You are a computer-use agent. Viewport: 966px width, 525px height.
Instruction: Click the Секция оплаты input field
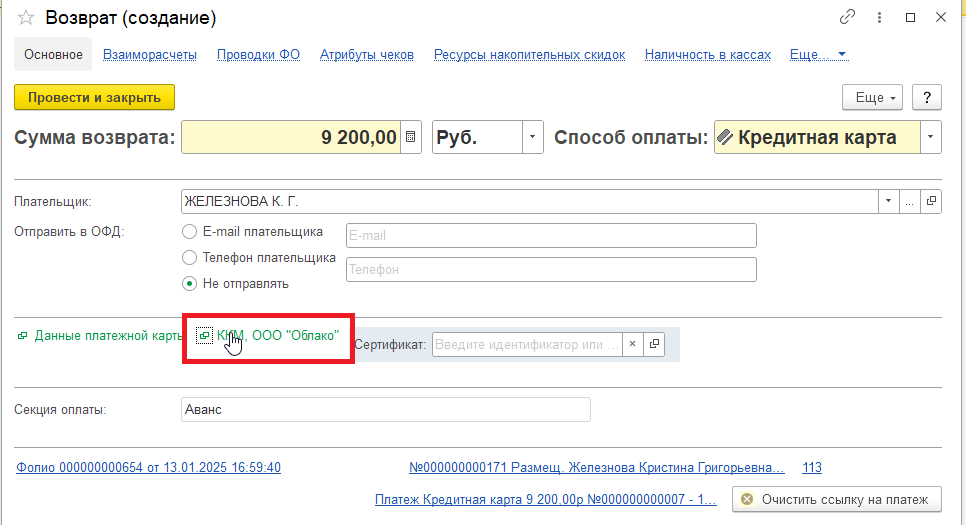tap(385, 410)
